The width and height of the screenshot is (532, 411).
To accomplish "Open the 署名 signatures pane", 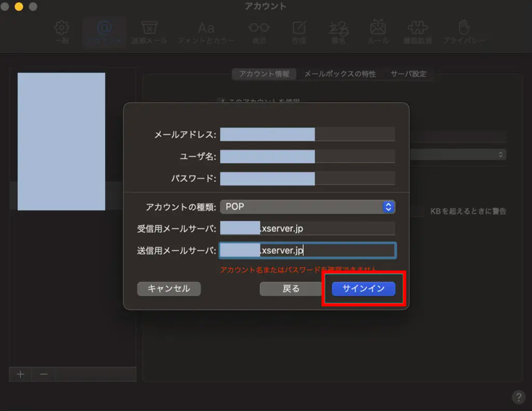I will click(x=338, y=32).
